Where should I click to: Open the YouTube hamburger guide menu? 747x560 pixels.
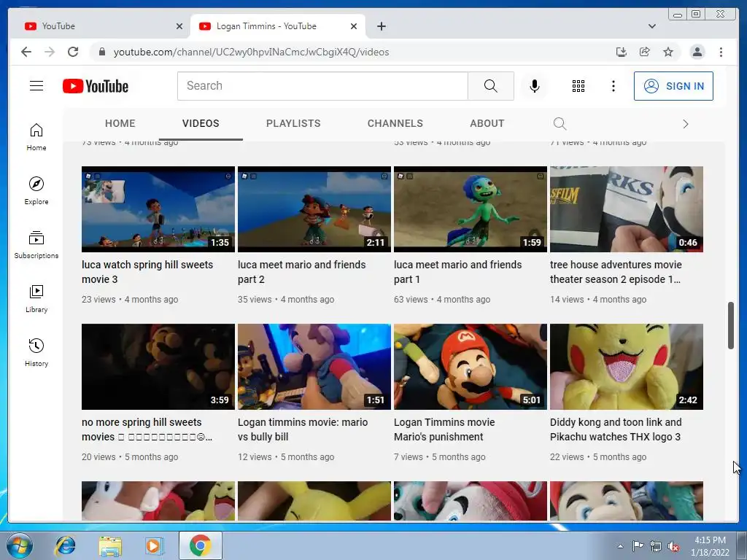pyautogui.click(x=36, y=86)
